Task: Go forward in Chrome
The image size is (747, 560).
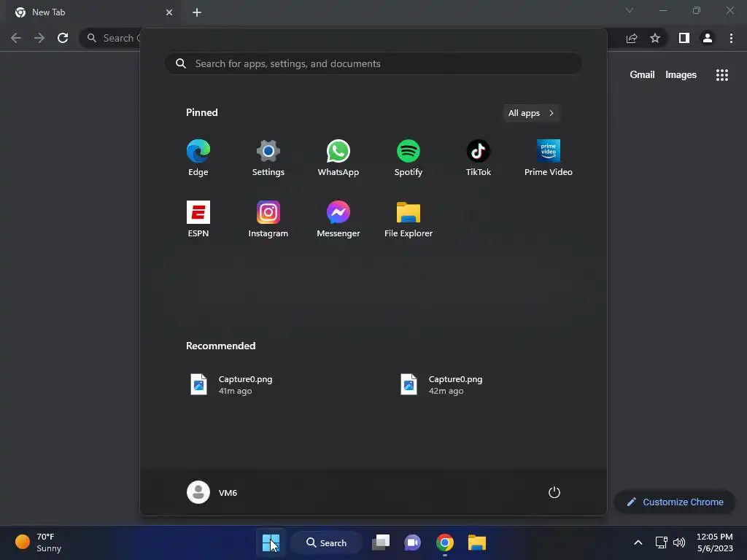Action: [39, 38]
